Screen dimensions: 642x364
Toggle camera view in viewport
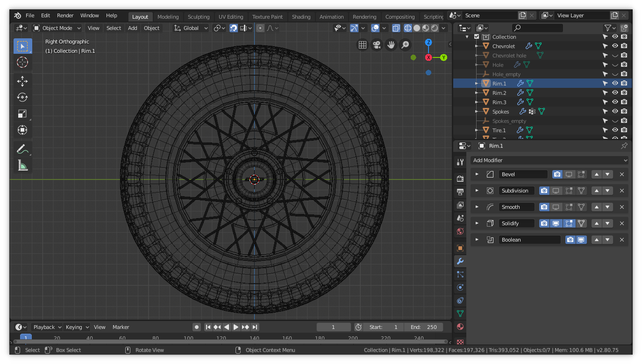377,45
